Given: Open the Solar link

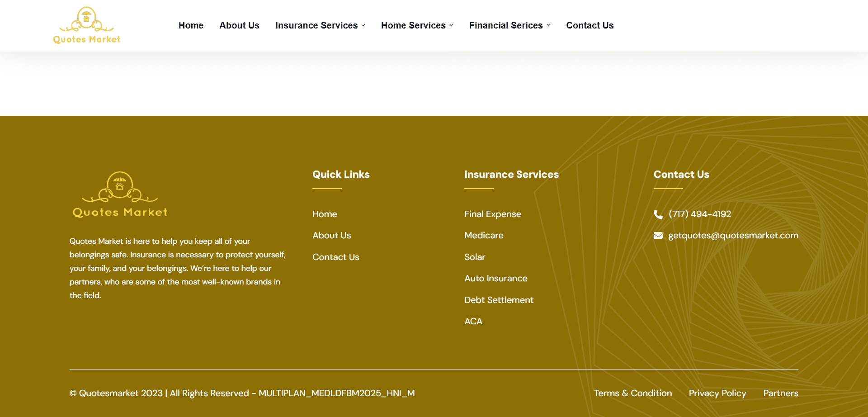Looking at the screenshot, I should [x=475, y=257].
